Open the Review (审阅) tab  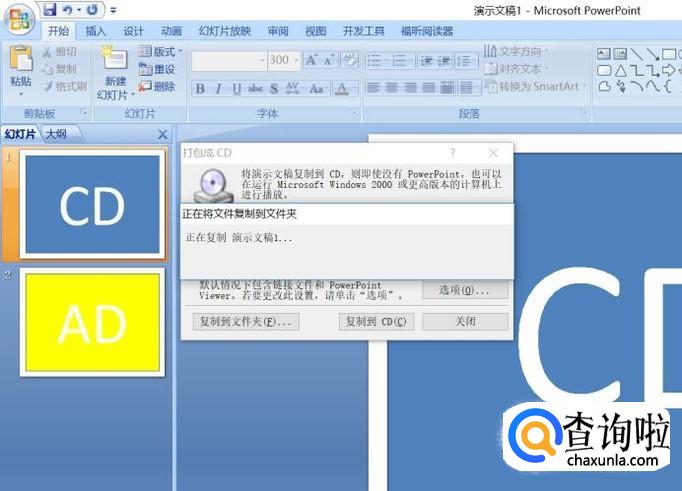coord(278,31)
